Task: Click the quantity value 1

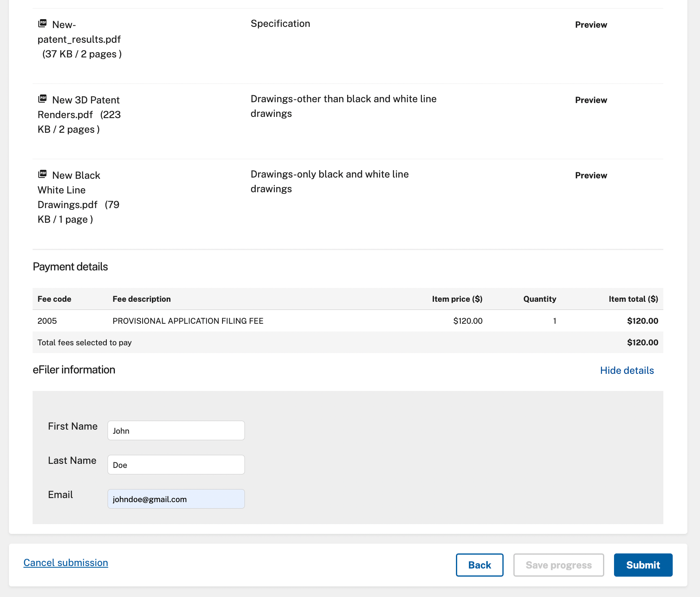Action: click(555, 321)
